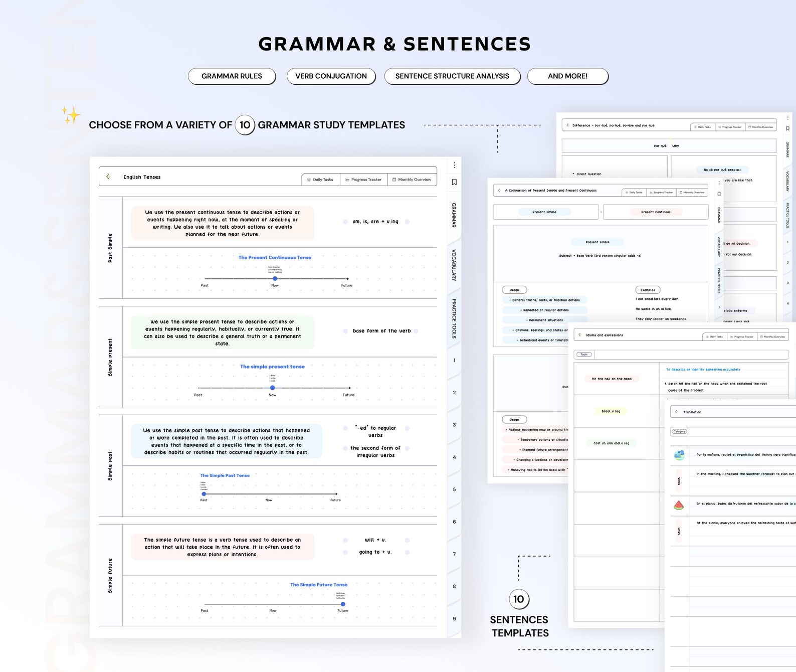Click Present simple header box on Comparison page

coord(546,212)
